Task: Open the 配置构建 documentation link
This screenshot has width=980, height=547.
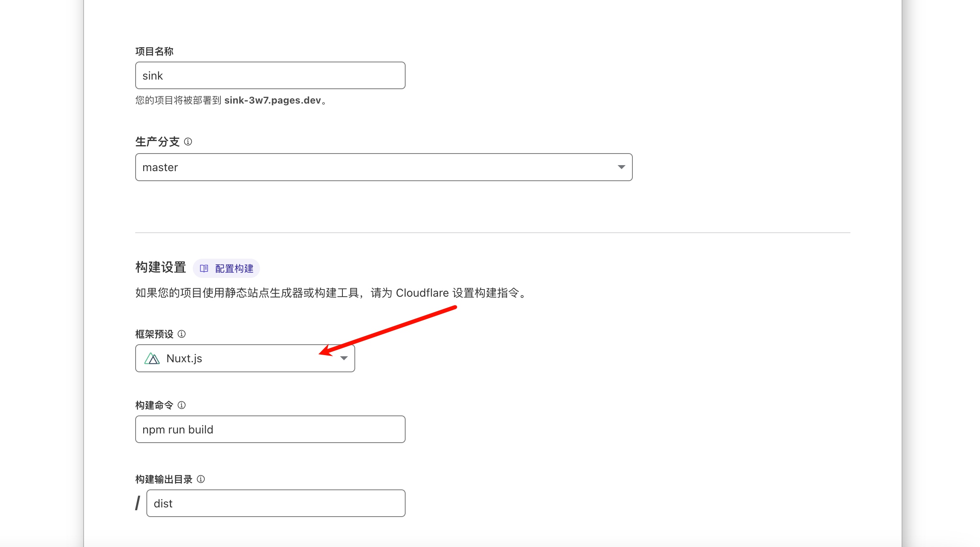Action: 234,268
